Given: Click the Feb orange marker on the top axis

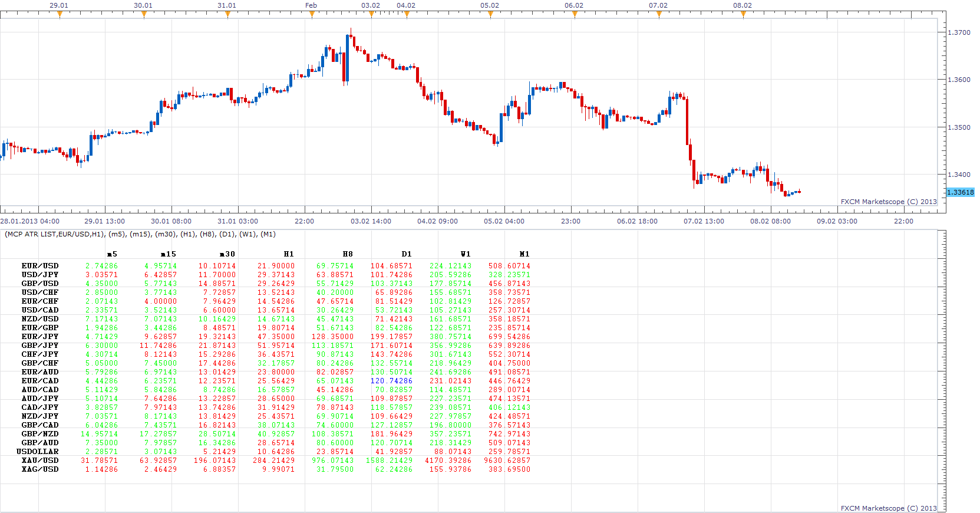Looking at the screenshot, I should [x=312, y=15].
